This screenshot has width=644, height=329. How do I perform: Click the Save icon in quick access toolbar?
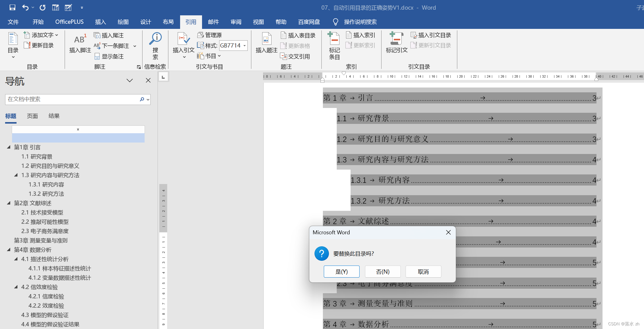(12, 8)
